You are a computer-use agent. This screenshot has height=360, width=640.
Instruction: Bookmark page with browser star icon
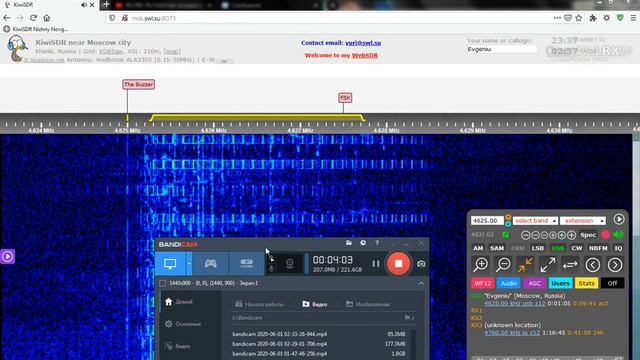pos(579,18)
